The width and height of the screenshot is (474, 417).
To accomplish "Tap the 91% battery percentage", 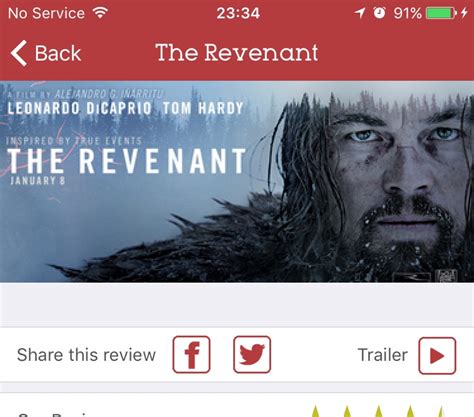I will point(407,13).
